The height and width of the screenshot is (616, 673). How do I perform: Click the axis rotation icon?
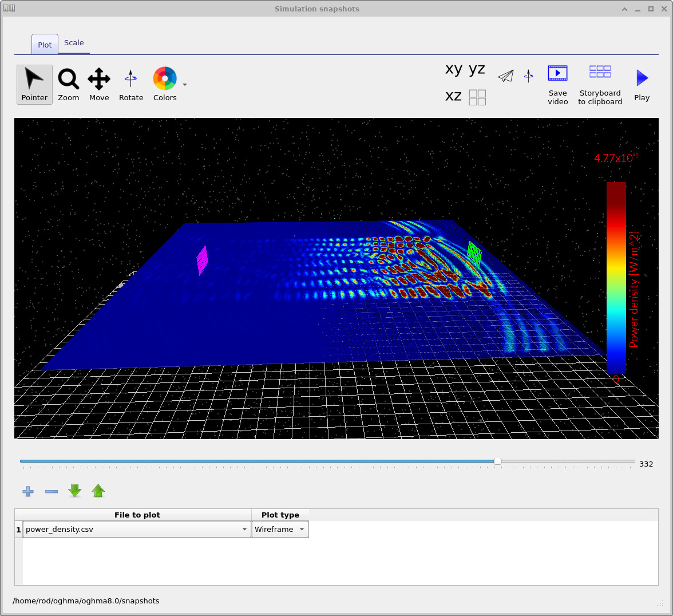click(528, 75)
